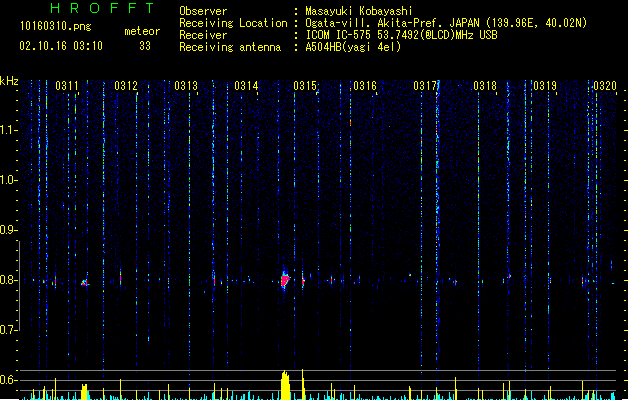629x400 pixels.
Task: Select the filename 10160310.png
Action: [55, 26]
